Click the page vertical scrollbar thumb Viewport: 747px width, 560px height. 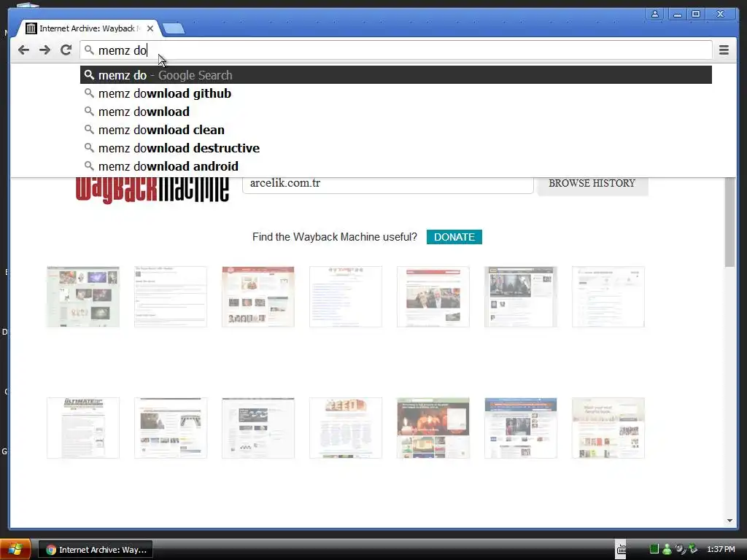tap(729, 222)
